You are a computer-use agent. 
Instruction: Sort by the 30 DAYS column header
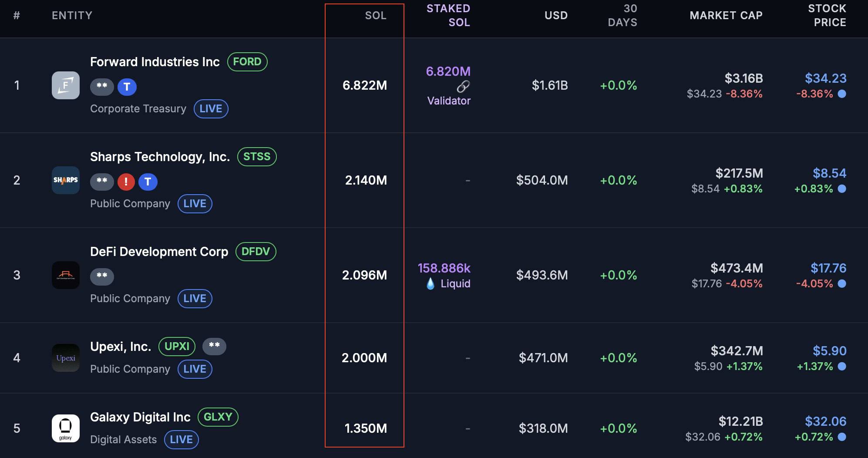[622, 16]
